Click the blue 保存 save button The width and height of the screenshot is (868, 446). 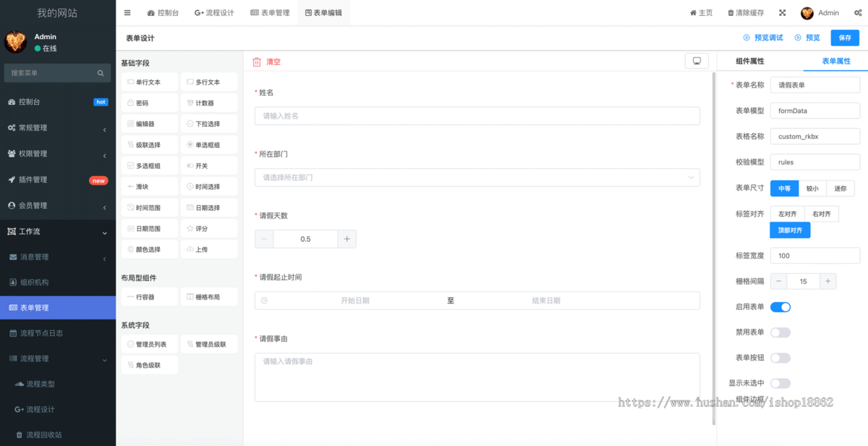click(844, 37)
